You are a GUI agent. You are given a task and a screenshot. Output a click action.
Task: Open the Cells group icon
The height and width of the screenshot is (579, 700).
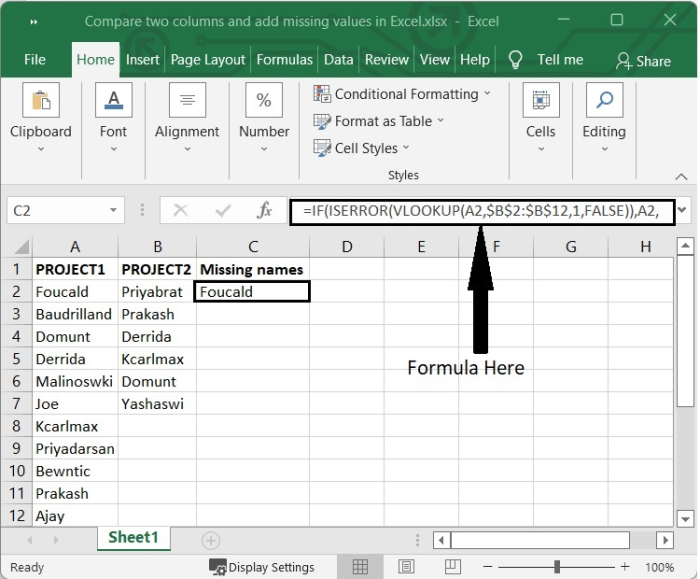[x=540, y=101]
